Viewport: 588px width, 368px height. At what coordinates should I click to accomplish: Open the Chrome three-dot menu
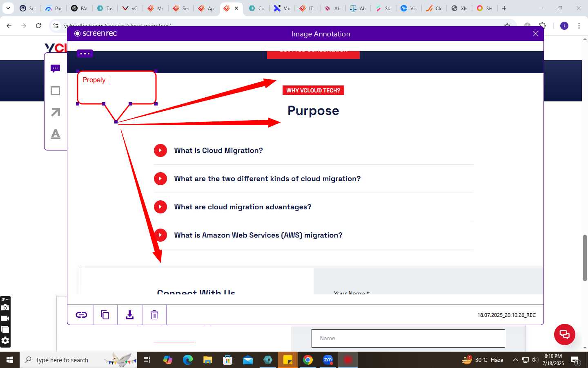click(x=579, y=26)
